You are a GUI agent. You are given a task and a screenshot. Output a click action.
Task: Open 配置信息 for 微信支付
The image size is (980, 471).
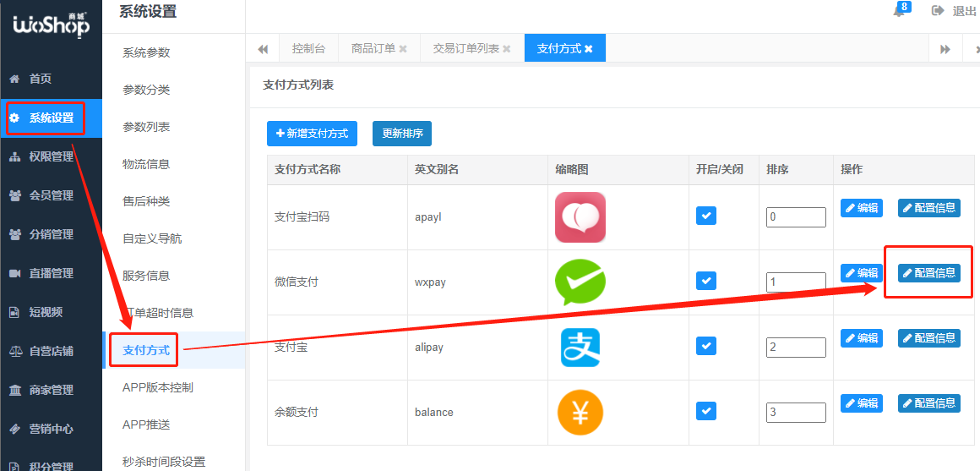tap(928, 273)
